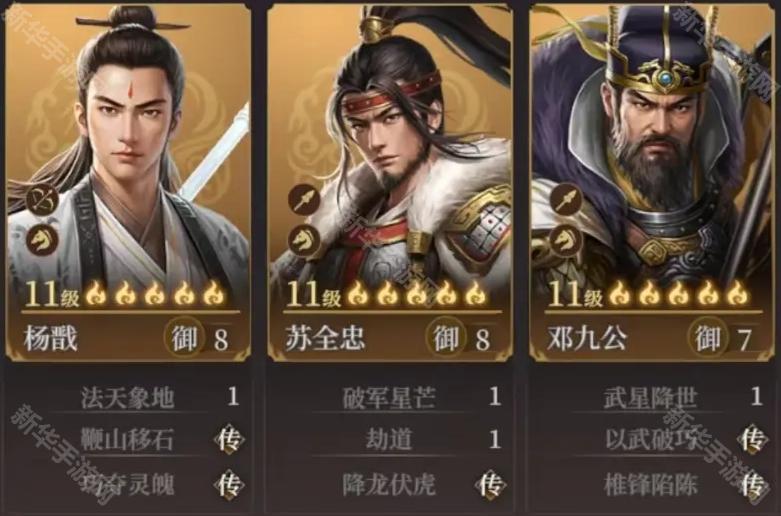Click the 御 badge on 苏全忠's card
The width and height of the screenshot is (781, 516).
pyautogui.click(x=445, y=338)
